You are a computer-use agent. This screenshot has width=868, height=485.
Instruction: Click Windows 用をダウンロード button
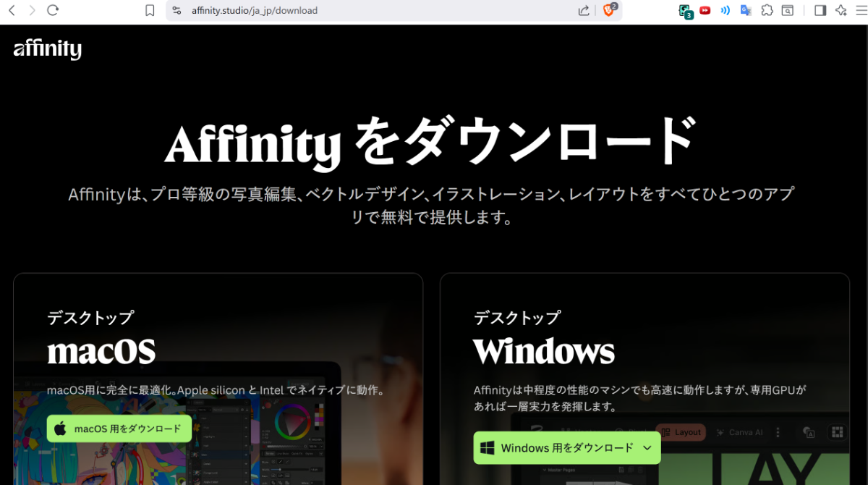click(x=567, y=448)
